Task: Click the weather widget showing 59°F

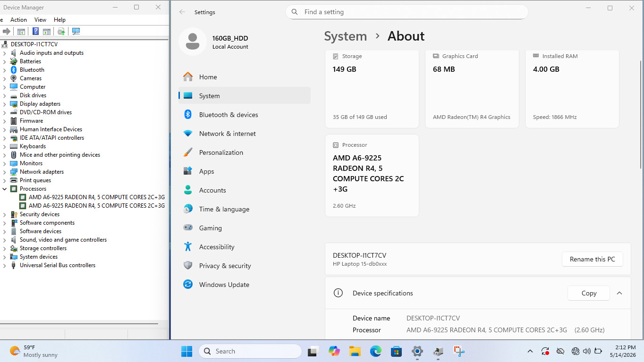Action: pyautogui.click(x=34, y=351)
